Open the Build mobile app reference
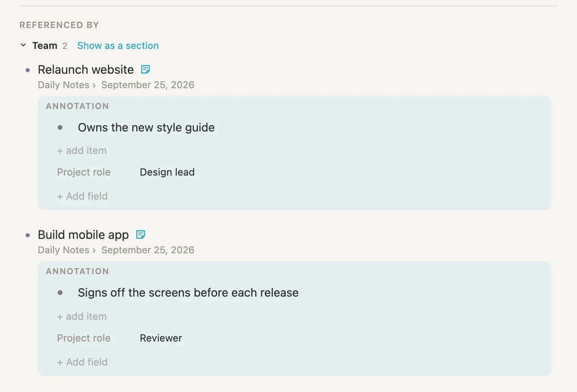This screenshot has height=392, width=577. (x=83, y=235)
